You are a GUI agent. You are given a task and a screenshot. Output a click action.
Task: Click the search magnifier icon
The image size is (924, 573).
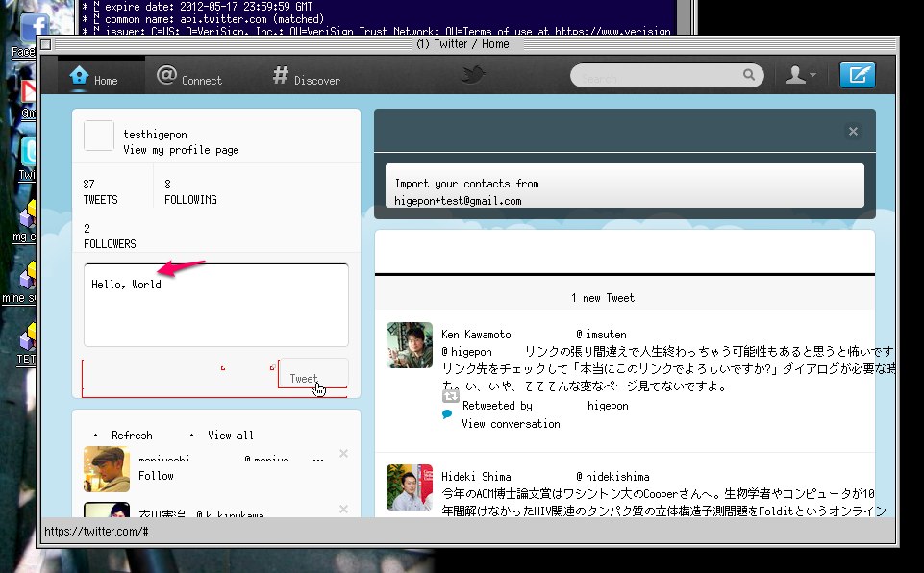click(749, 75)
